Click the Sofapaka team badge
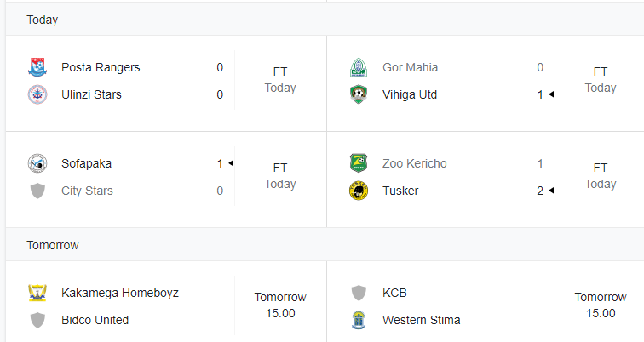This screenshot has height=342, width=644. 37,163
